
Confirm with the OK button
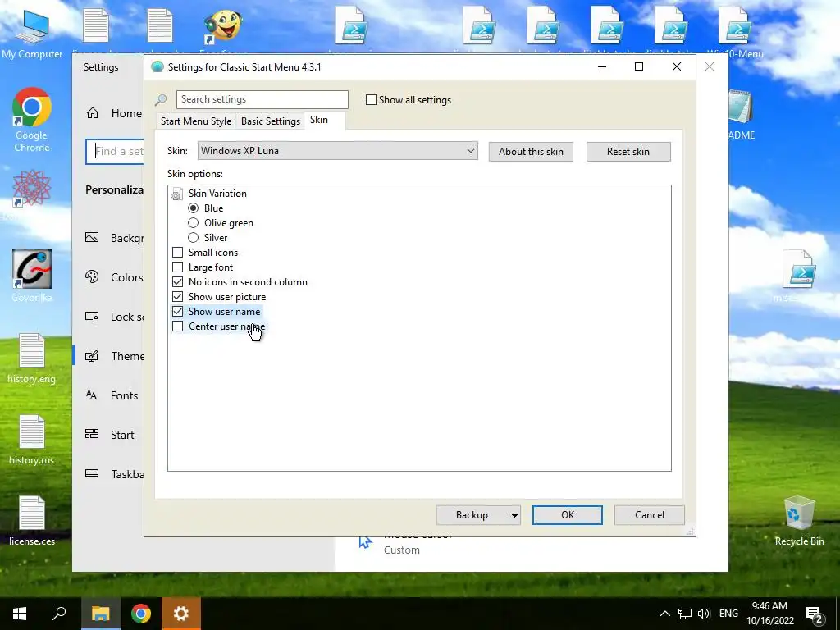click(568, 515)
